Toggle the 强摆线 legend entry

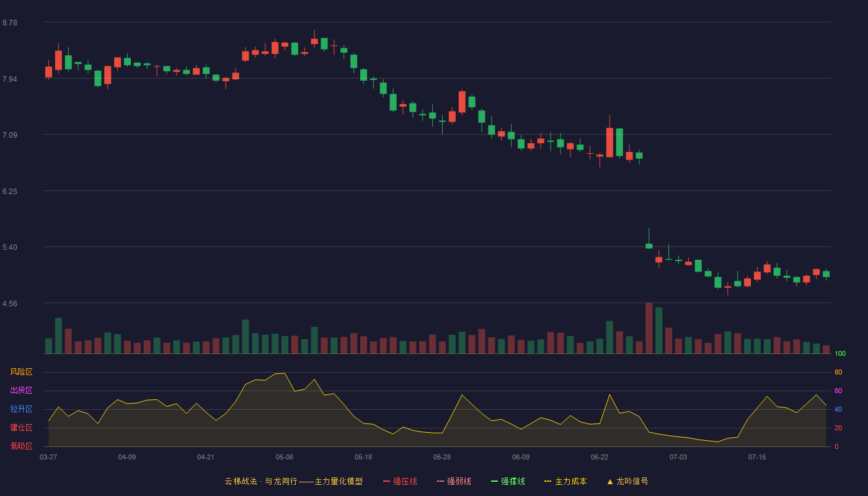pyautogui.click(x=508, y=481)
